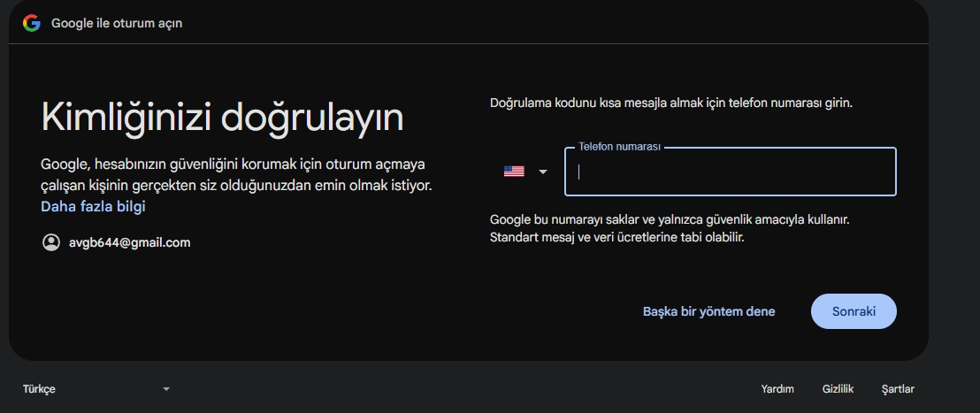980x413 pixels.
Task: Click the Doğrulama kodunu kısa mesajla instruction text
Action: point(670,103)
